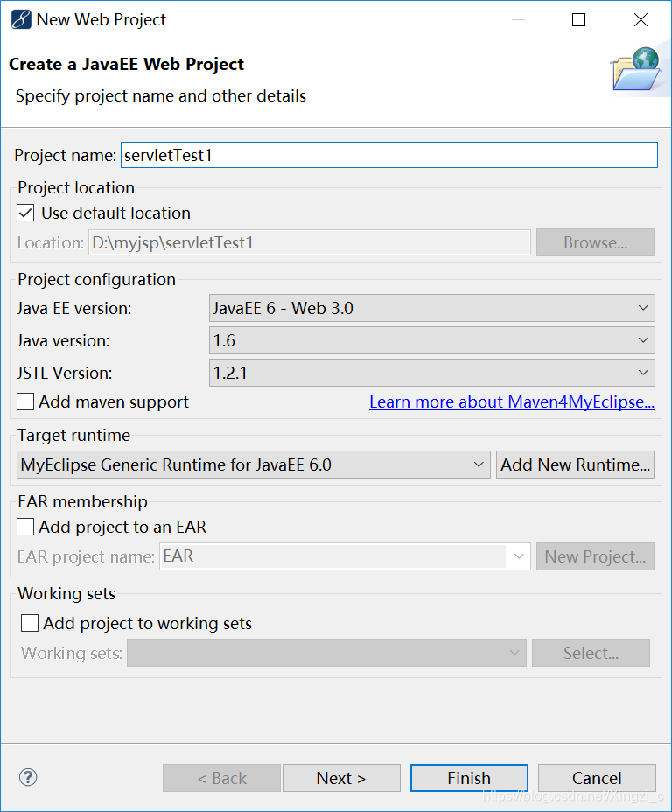Check Add project to working sets
672x812 pixels.
(x=30, y=623)
